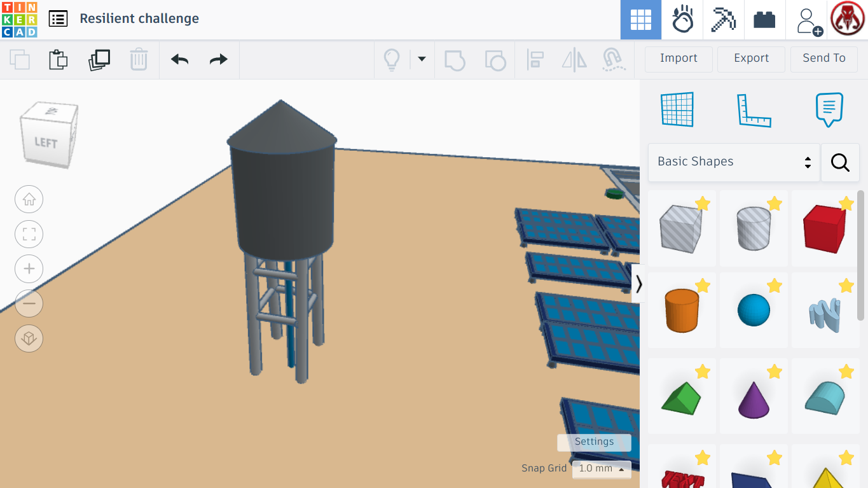The image size is (868, 488).
Task: Click the Import button
Action: 679,59
